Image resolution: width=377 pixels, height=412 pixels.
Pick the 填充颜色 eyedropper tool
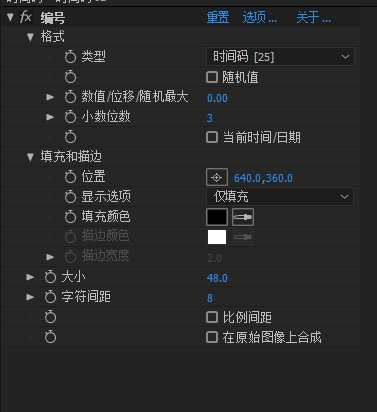243,217
